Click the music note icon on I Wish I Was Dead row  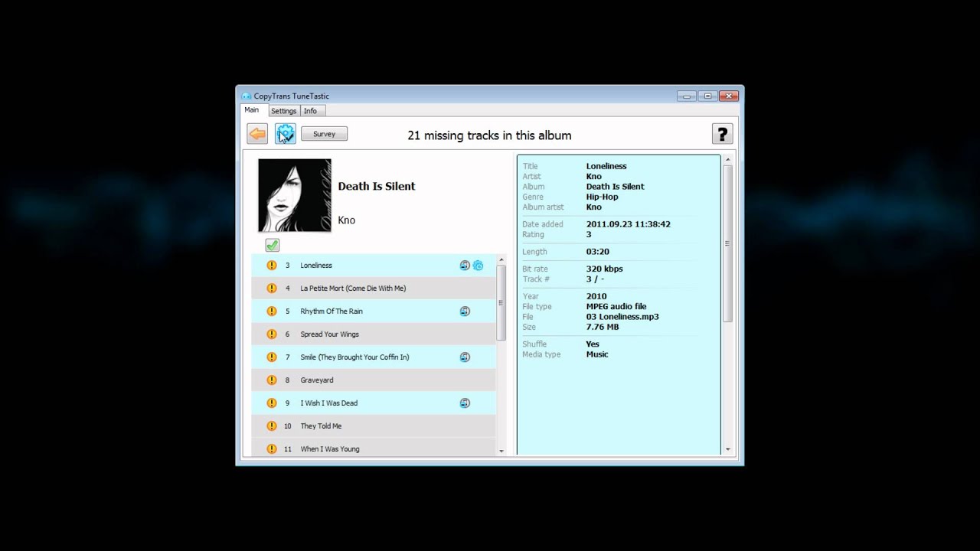465,403
